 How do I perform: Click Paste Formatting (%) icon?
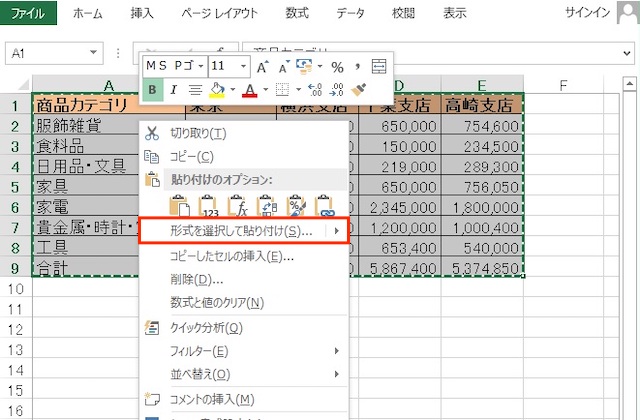click(x=296, y=206)
